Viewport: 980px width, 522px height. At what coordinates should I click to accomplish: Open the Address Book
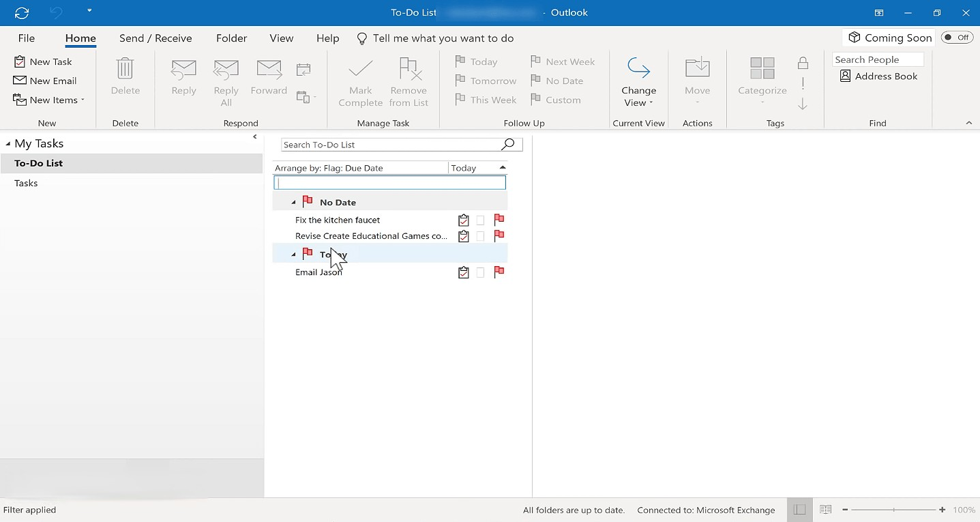click(x=878, y=76)
